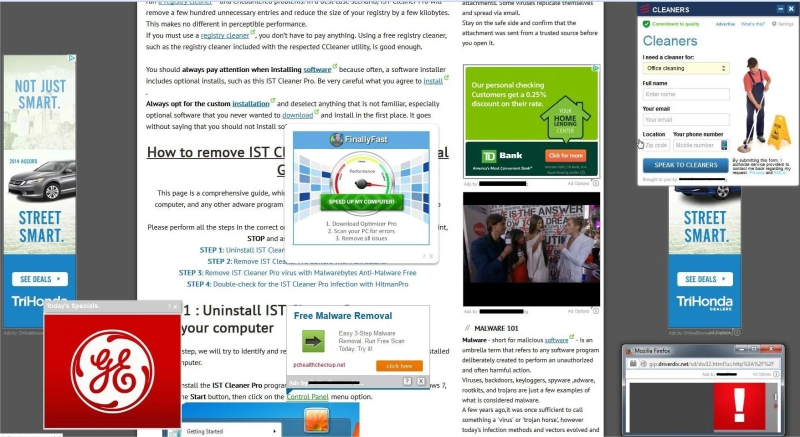Click See Deals on left Honda ad
The image size is (800, 437).
[x=37, y=279]
